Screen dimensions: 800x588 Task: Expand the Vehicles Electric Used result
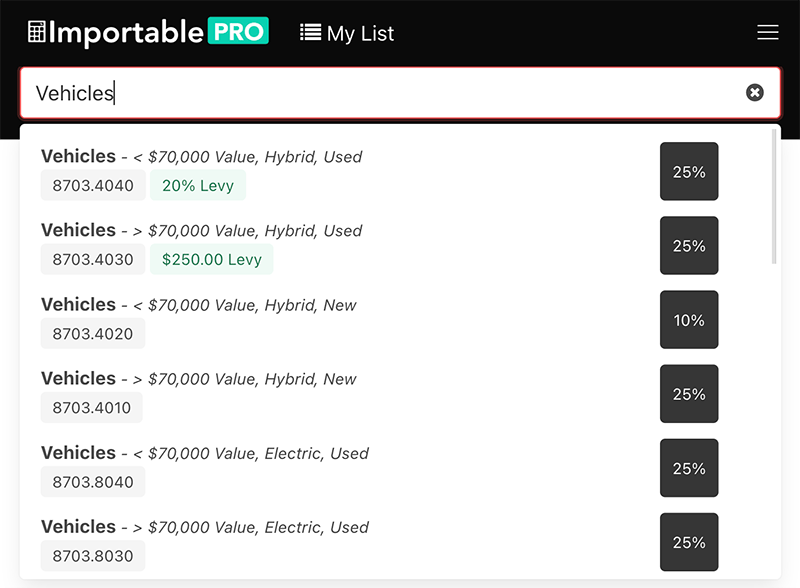205,452
